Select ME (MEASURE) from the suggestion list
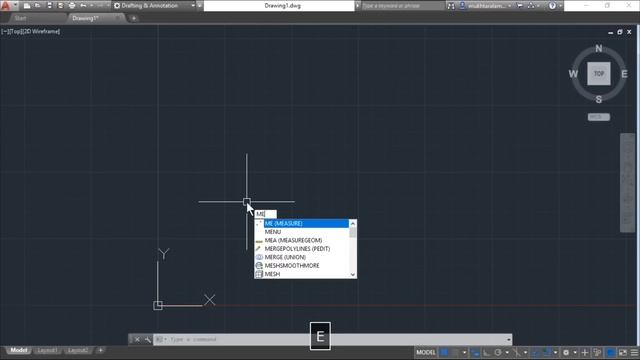The height and width of the screenshot is (360, 640). point(302,223)
